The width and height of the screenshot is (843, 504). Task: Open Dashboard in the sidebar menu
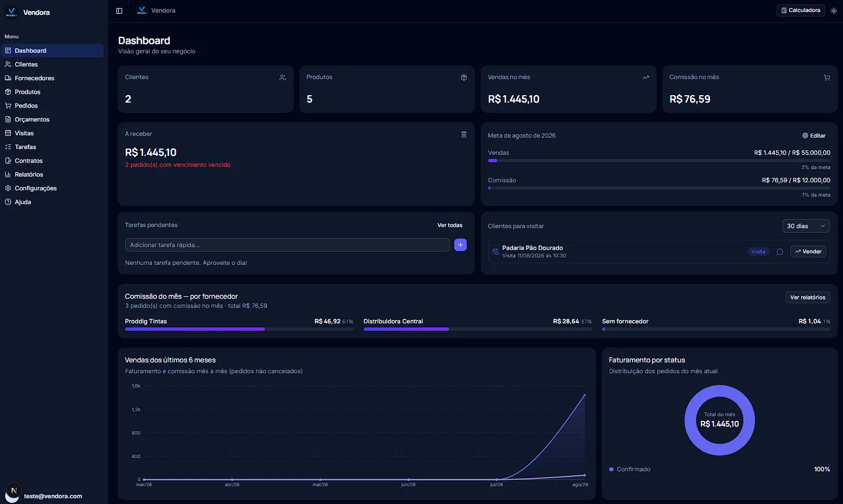(x=52, y=50)
